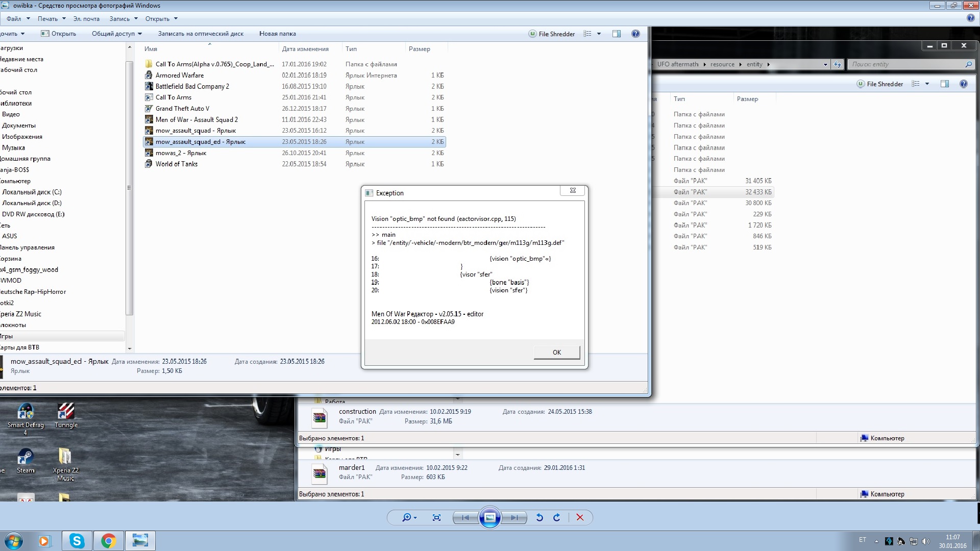Click UFO aftermath breadcrumb segment

pos(678,64)
